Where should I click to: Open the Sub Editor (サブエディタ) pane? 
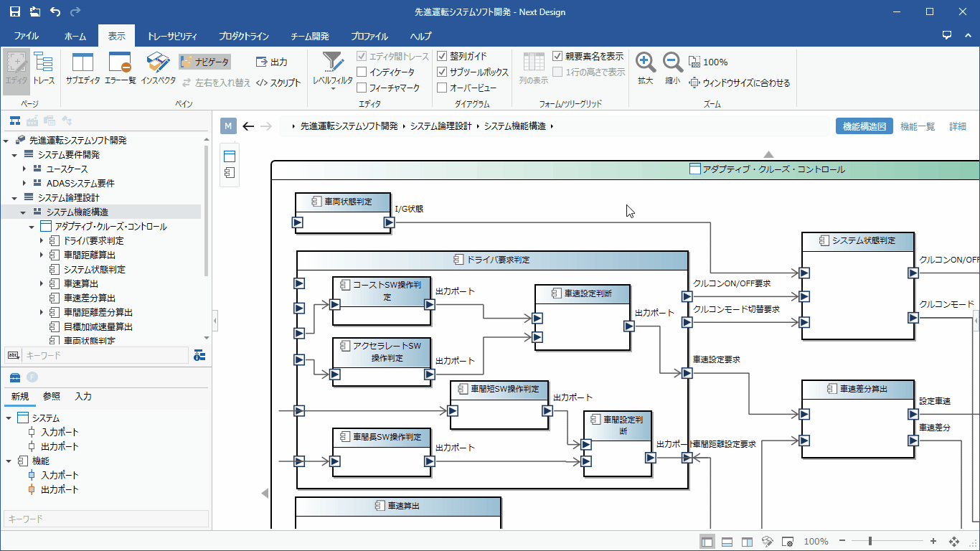83,68
